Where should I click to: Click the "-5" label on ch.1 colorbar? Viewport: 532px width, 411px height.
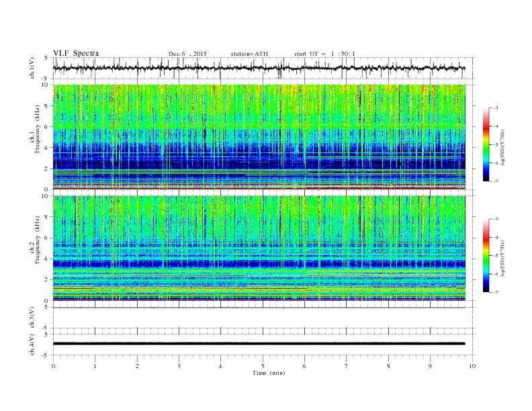[x=494, y=144]
